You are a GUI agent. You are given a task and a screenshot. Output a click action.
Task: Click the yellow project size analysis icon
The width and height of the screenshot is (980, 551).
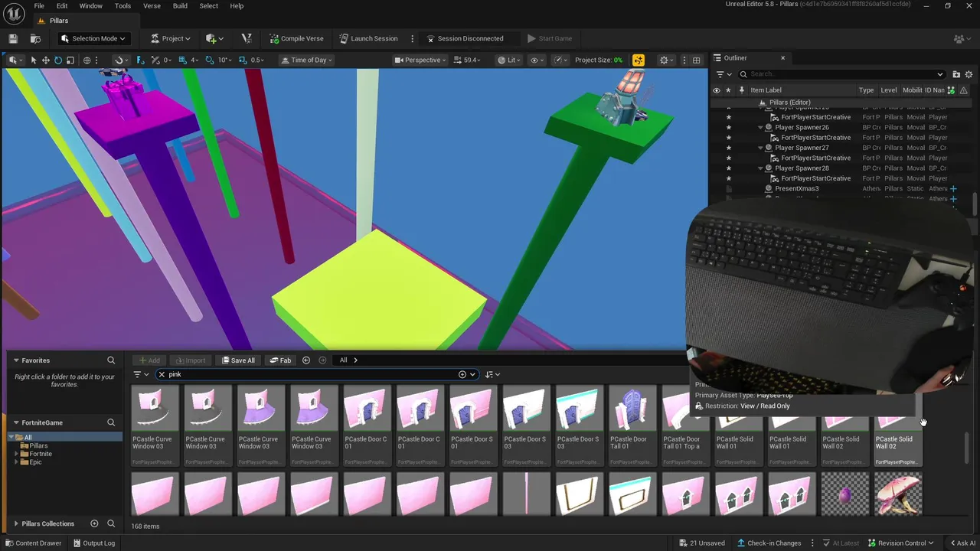639,60
